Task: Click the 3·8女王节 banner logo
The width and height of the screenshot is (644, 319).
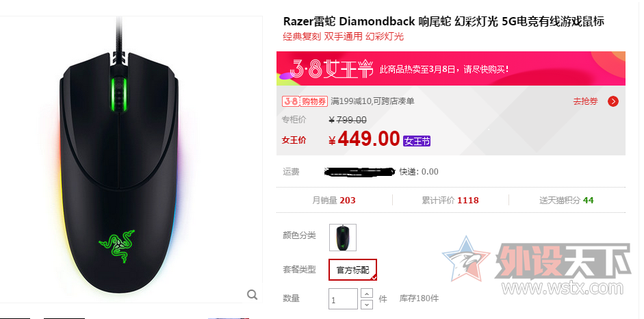Action: click(331, 68)
